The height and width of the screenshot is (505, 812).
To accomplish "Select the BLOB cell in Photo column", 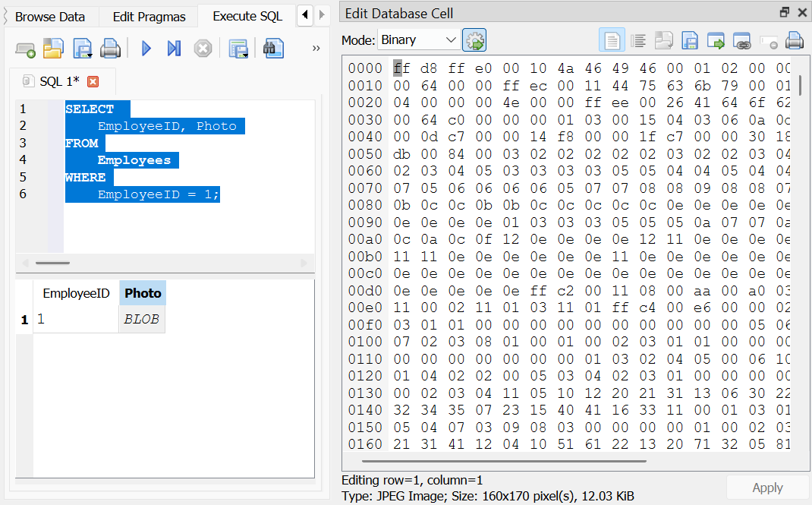I will (141, 320).
